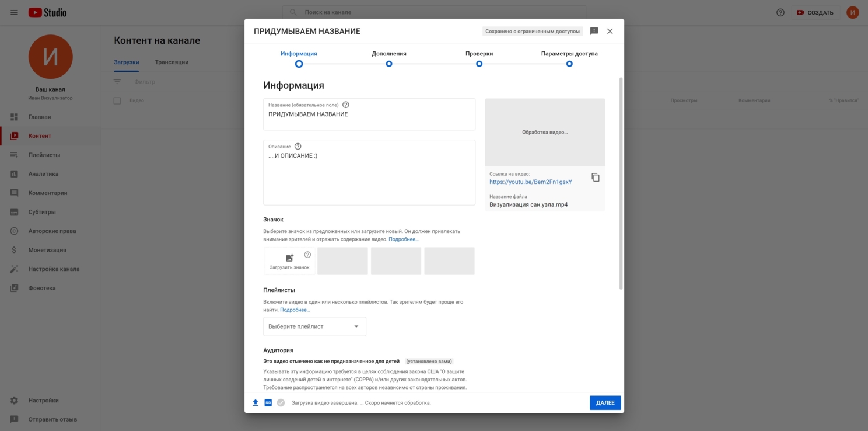Click the large channel avatar in sidebar
Image resolution: width=868 pixels, height=431 pixels.
(51, 57)
